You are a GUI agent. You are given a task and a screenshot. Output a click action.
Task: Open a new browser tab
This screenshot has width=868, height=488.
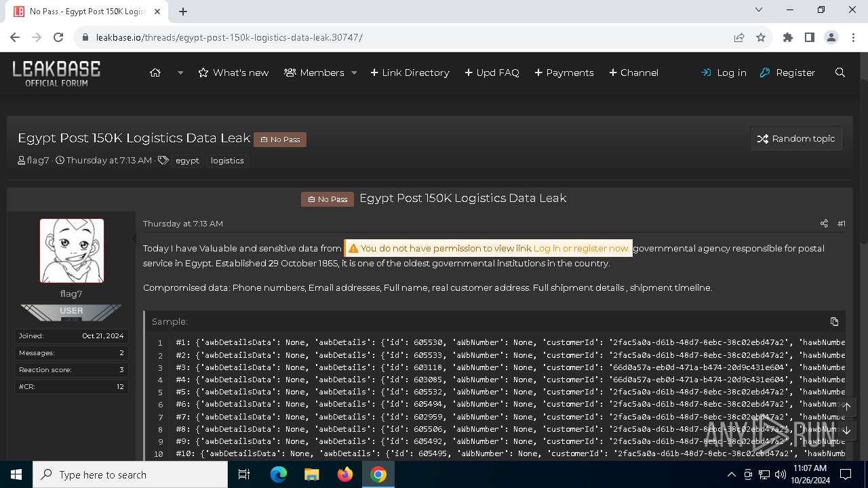tap(183, 12)
